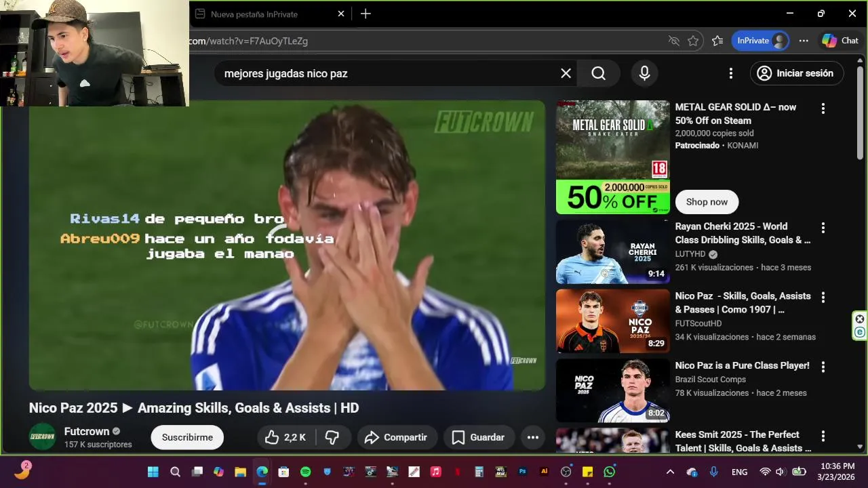Start voice search with the microphone icon

644,73
